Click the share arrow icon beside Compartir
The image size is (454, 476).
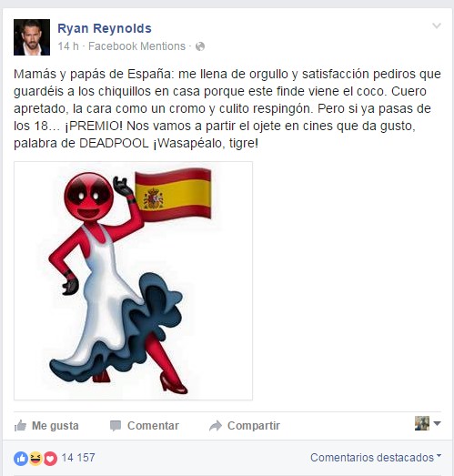216,426
